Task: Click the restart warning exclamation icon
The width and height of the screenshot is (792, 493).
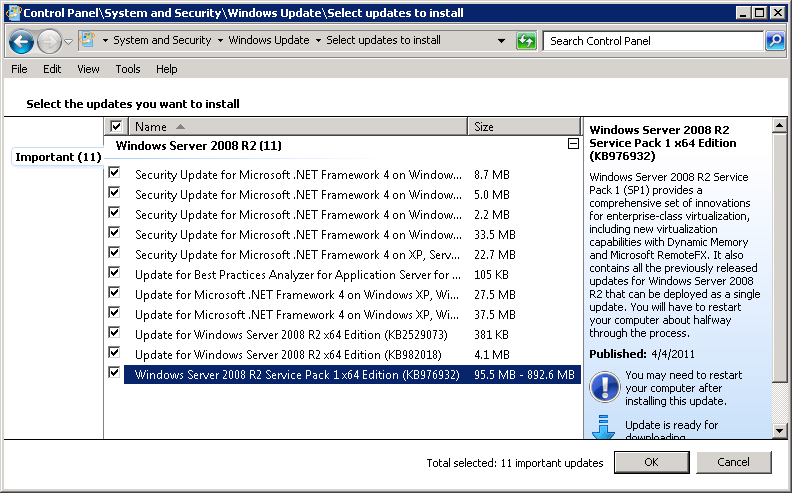Action: (604, 387)
